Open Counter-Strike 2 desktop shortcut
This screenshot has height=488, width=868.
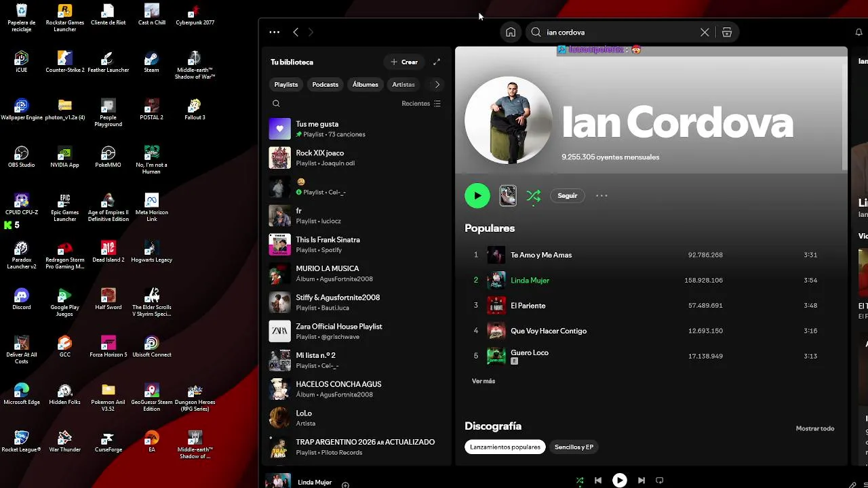click(x=65, y=61)
